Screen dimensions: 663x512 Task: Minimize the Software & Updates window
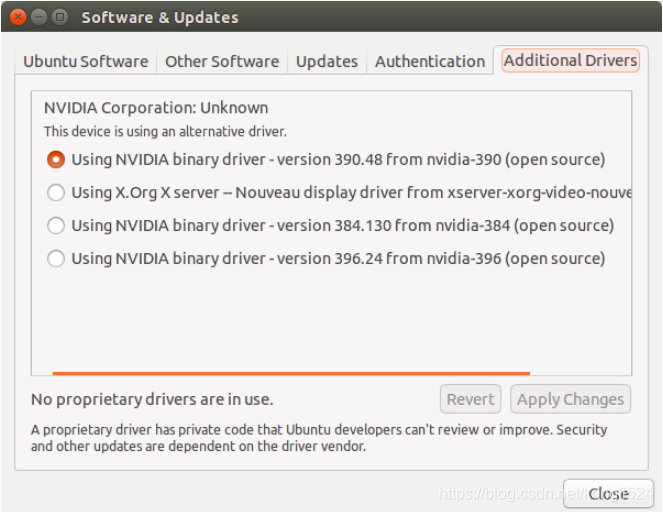[39, 17]
